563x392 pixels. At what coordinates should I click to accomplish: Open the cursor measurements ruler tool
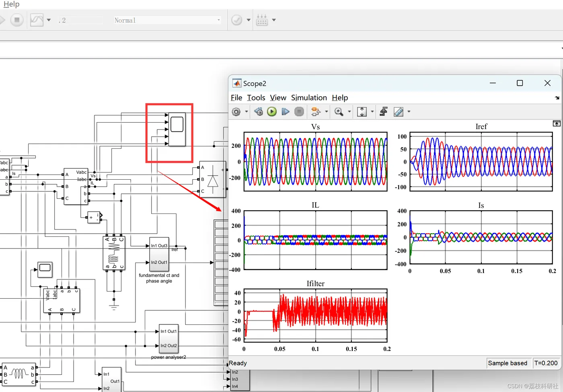click(399, 112)
